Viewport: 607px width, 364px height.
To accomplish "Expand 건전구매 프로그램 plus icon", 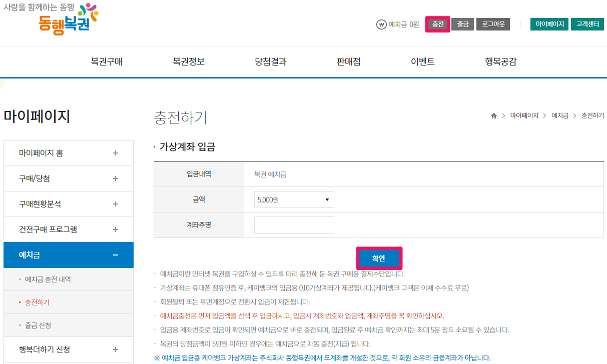I will (116, 229).
